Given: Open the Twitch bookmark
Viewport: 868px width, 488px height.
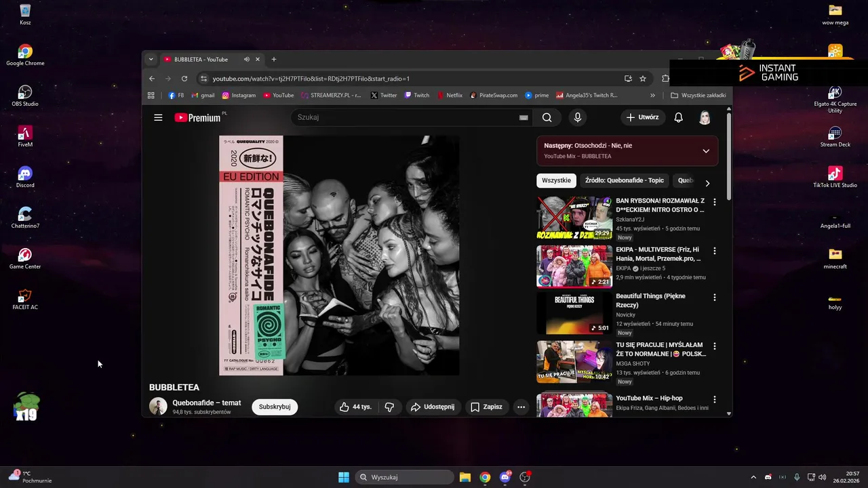Looking at the screenshot, I should tap(417, 96).
